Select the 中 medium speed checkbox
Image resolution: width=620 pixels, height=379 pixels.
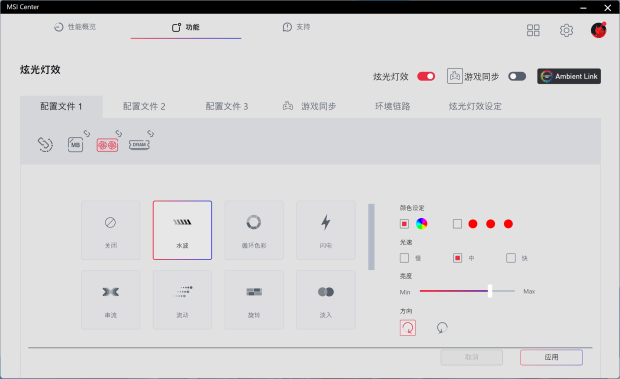(457, 258)
